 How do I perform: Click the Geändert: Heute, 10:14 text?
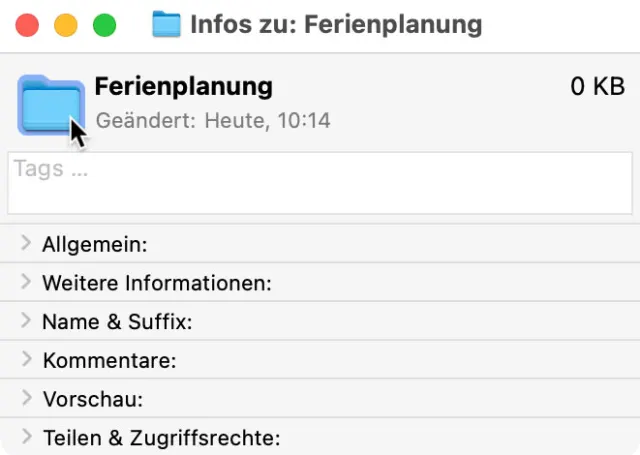(213, 121)
